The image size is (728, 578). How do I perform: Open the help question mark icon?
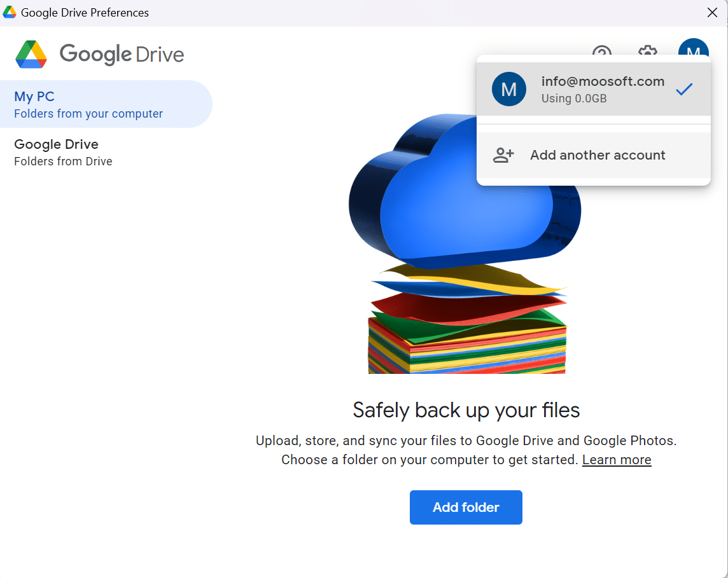tap(602, 50)
